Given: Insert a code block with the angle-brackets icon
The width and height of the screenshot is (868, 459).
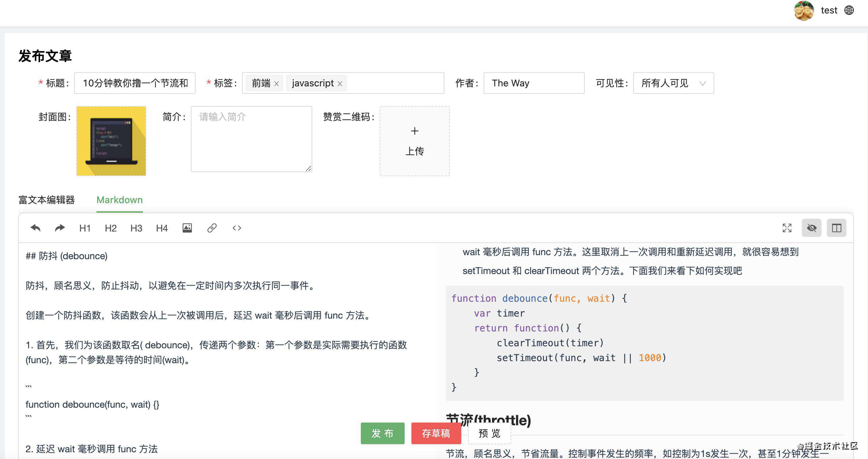Looking at the screenshot, I should click(x=237, y=228).
